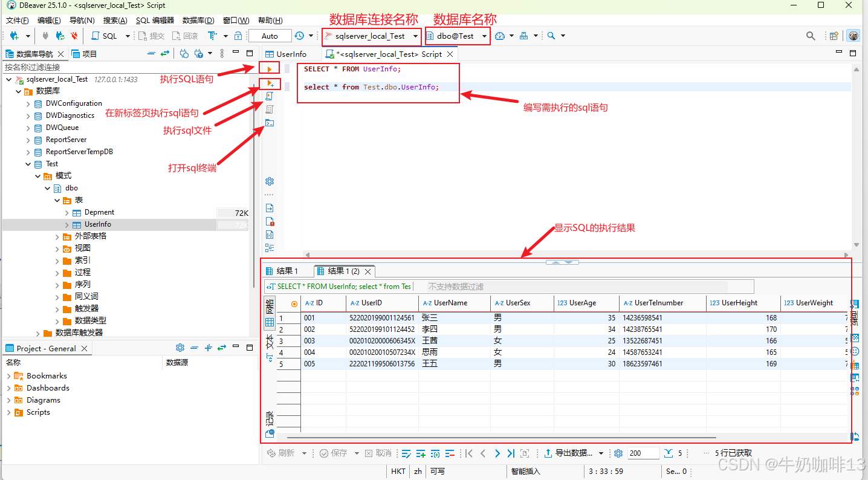Image resolution: width=868 pixels, height=480 pixels.
Task: Click the results horizontal scrollbar
Action: pos(501,437)
